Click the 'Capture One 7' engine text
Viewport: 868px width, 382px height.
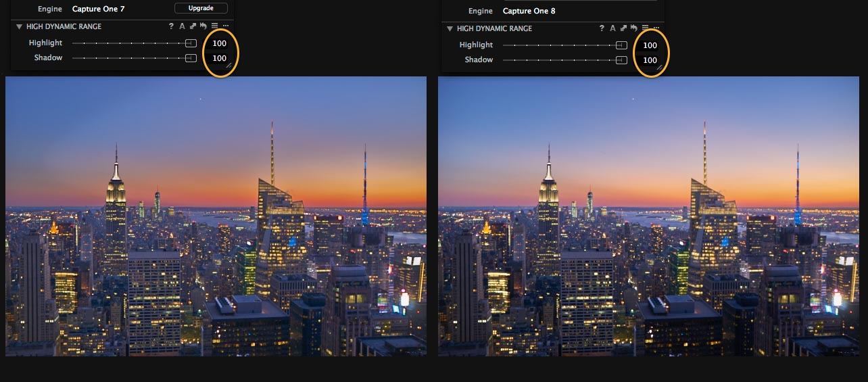(x=99, y=9)
